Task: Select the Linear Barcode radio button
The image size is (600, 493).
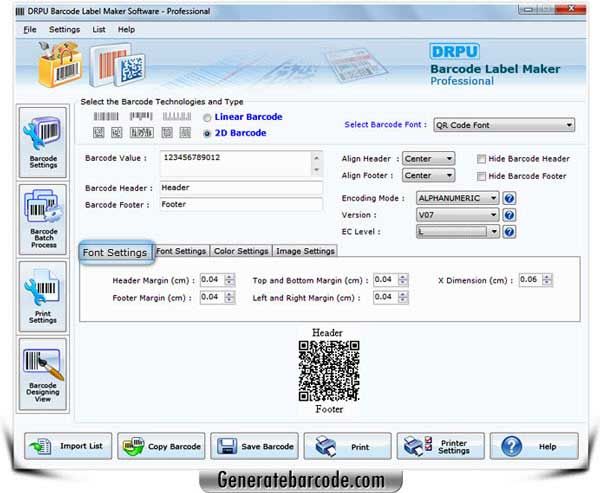Action: [207, 118]
